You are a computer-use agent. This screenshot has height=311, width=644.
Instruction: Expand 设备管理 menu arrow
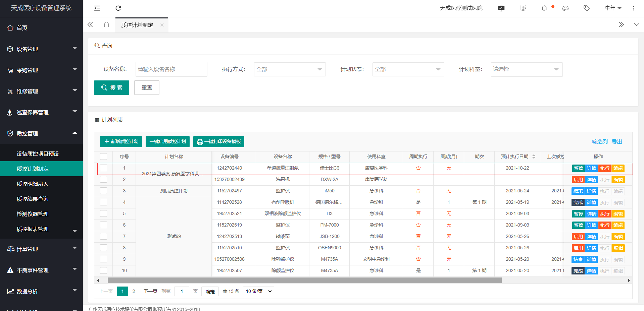click(75, 48)
